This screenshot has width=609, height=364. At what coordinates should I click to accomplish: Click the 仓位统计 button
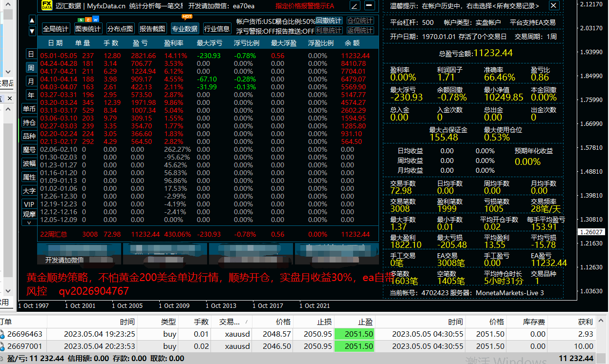coord(360,21)
